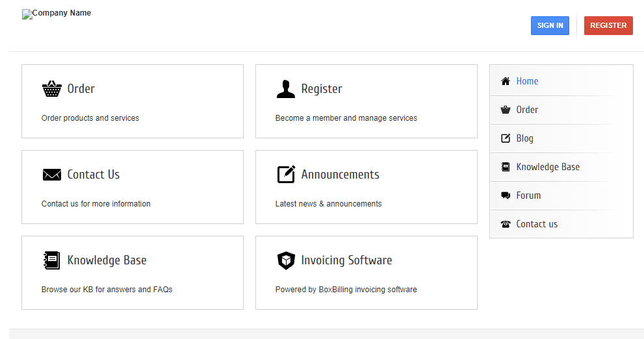The height and width of the screenshot is (339, 644).
Task: Open the Invoicing Software heading link
Action: 346,260
